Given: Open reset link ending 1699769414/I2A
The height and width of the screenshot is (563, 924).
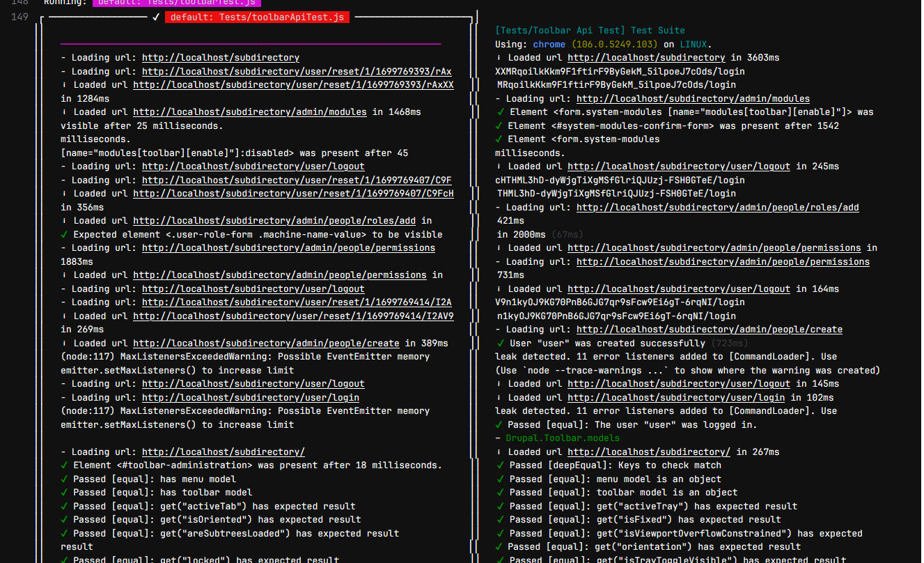Looking at the screenshot, I should point(297,302).
